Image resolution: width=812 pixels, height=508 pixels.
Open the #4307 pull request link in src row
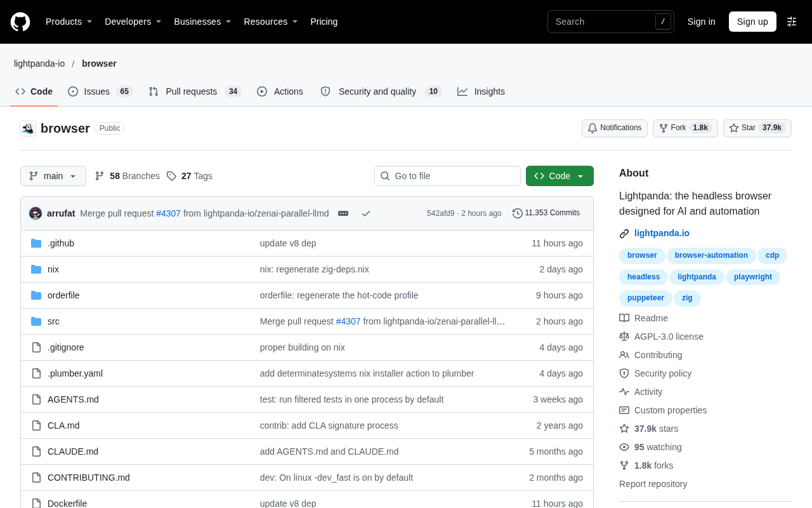348,321
